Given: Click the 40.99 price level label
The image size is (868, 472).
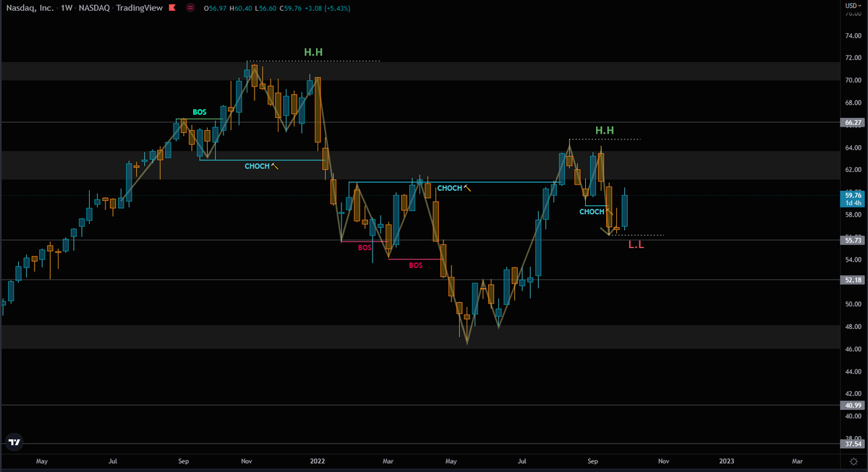Looking at the screenshot, I should tap(852, 406).
